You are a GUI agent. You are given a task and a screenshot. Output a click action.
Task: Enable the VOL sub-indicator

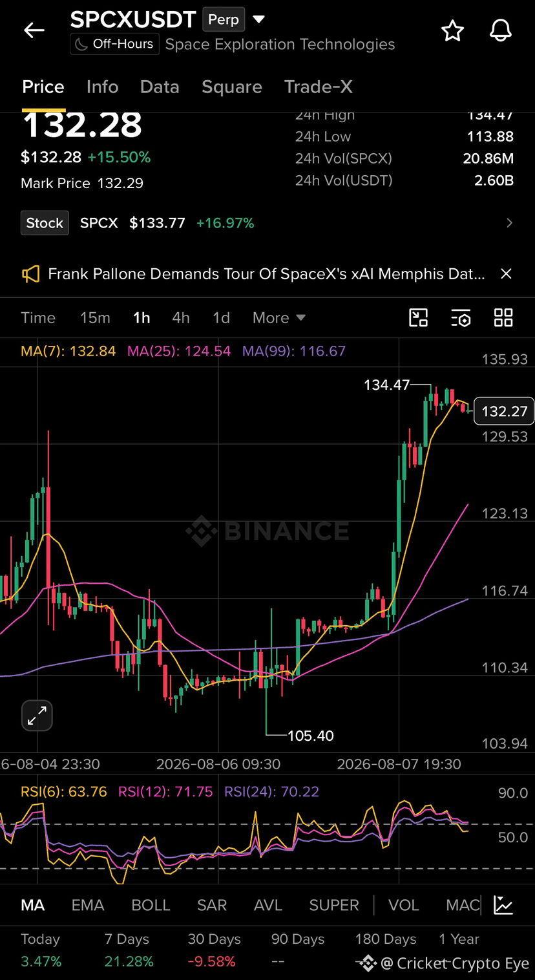tap(404, 905)
